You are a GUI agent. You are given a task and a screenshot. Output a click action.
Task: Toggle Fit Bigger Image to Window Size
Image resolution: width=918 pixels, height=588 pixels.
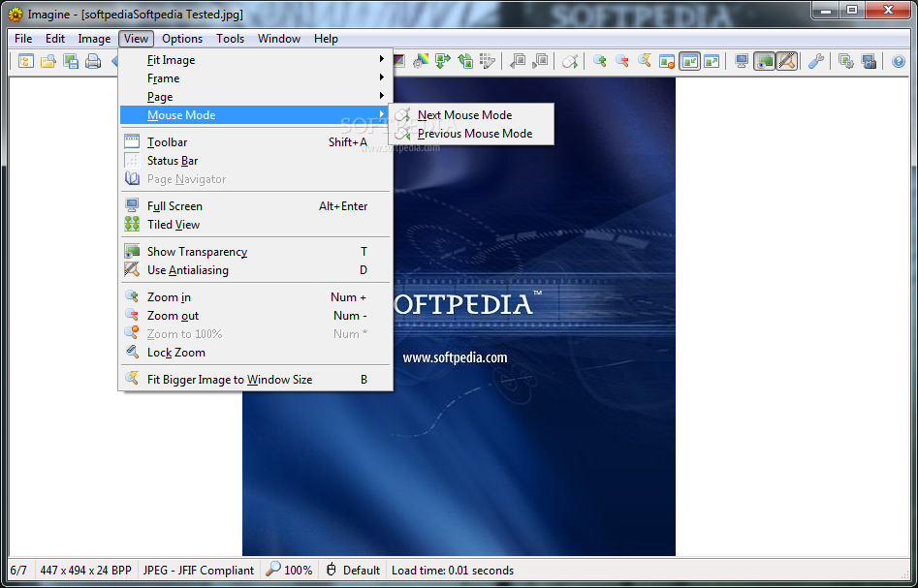tap(256, 379)
